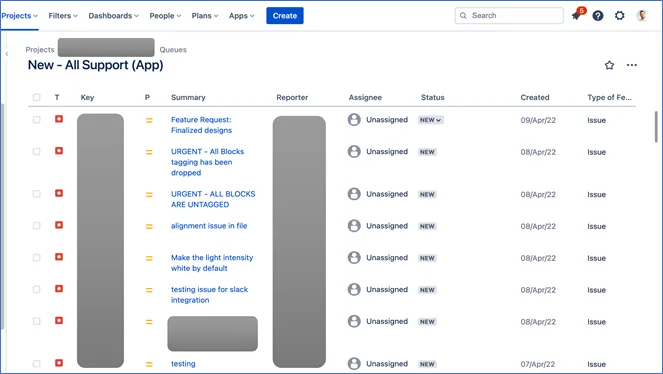This screenshot has height=374, width=663.
Task: Click issue type icon for alignment issue row
Action: (59, 225)
